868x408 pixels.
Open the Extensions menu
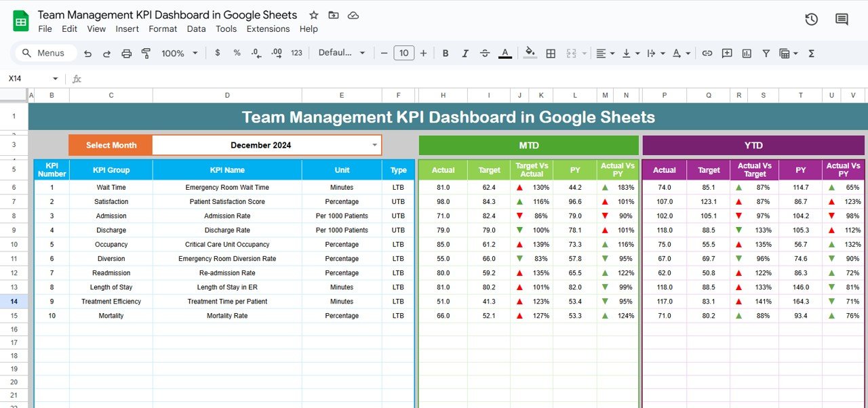268,29
